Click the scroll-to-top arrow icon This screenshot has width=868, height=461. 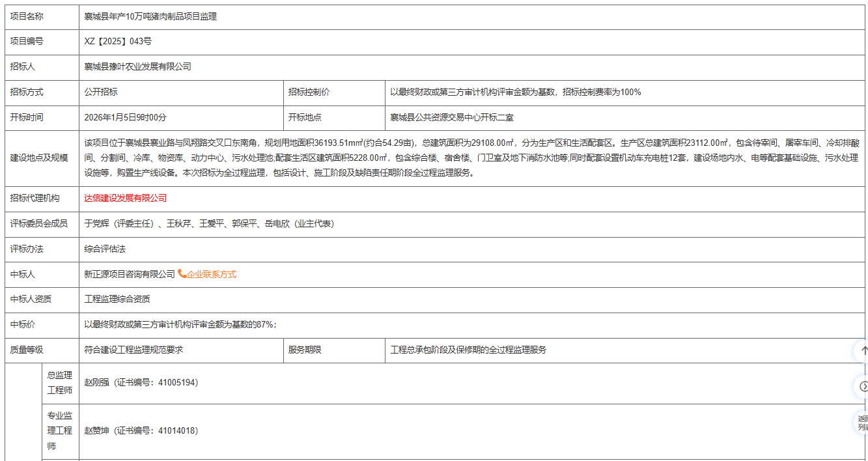[x=863, y=350]
